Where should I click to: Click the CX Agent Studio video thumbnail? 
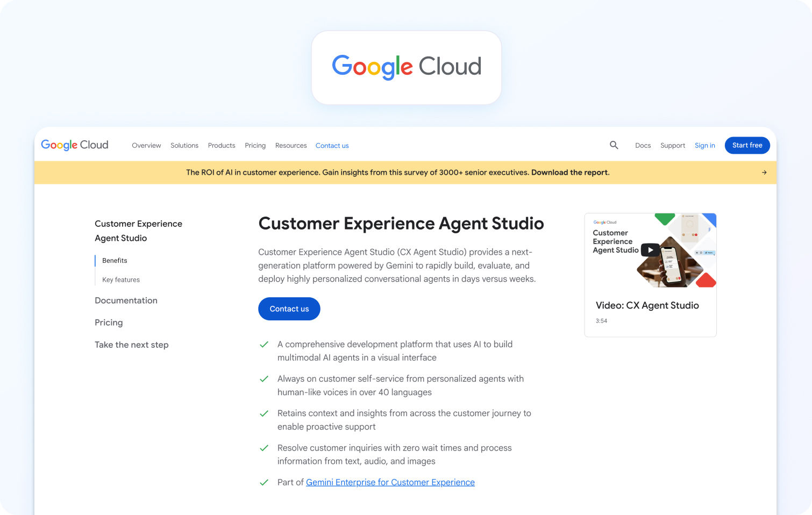tap(650, 251)
